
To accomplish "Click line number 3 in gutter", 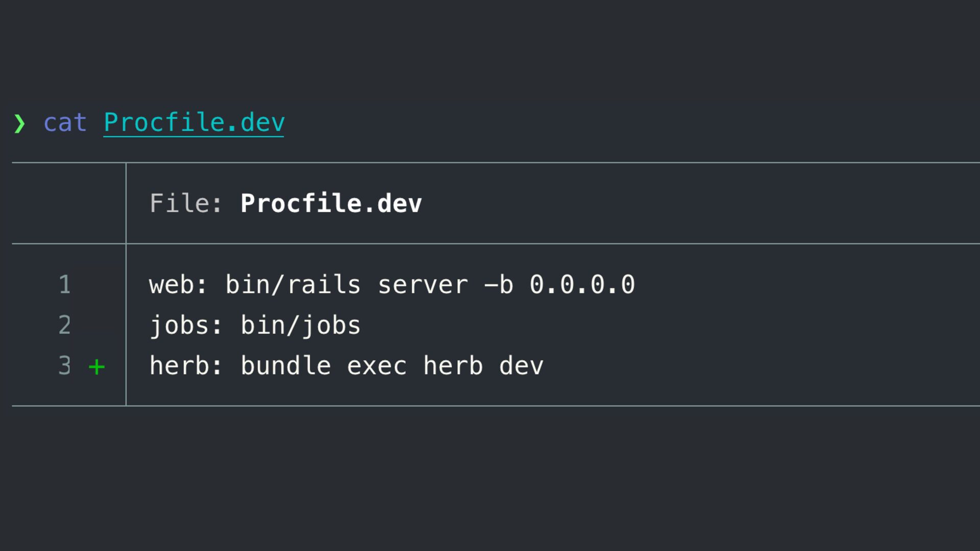I will [65, 366].
